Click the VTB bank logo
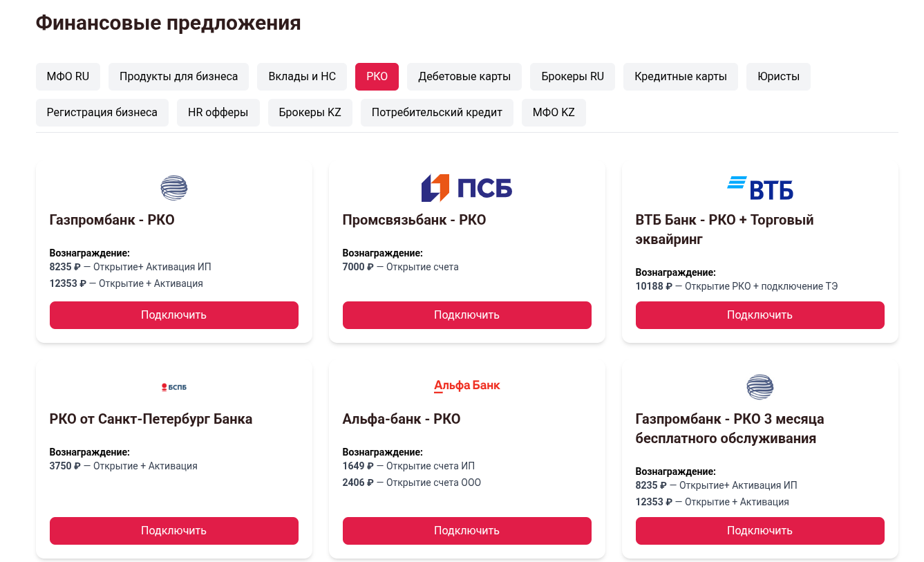The image size is (924, 562). pos(760,188)
